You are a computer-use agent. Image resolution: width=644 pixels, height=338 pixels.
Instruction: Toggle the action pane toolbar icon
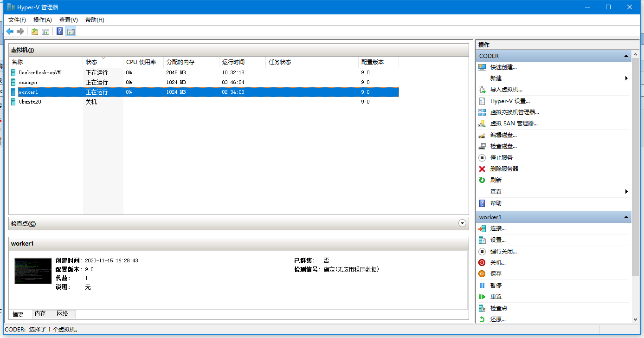click(71, 32)
